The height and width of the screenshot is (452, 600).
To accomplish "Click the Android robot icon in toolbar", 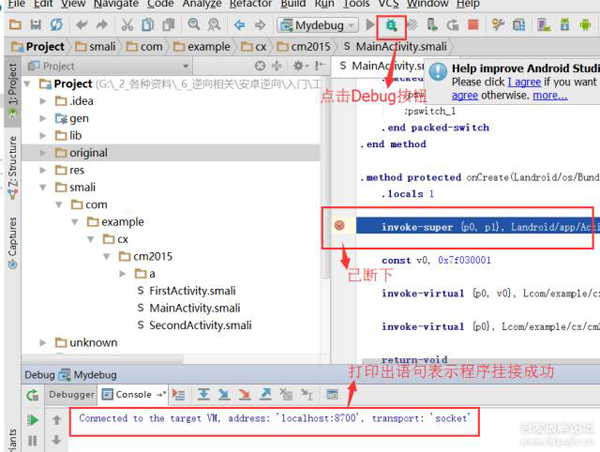I will pos(585,25).
